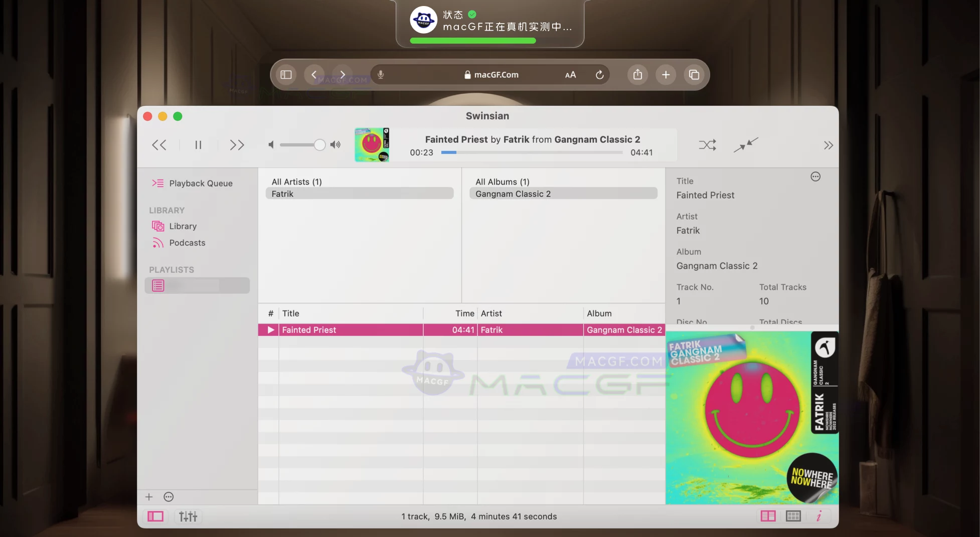Switch to the mini player window
The height and width of the screenshot is (537, 980).
(x=746, y=145)
